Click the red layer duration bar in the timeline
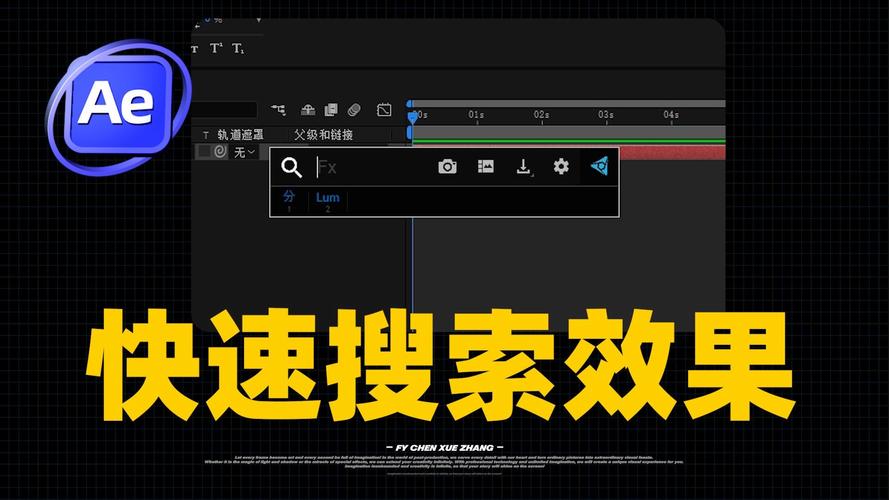This screenshot has height=500, width=889. pyautogui.click(x=672, y=152)
